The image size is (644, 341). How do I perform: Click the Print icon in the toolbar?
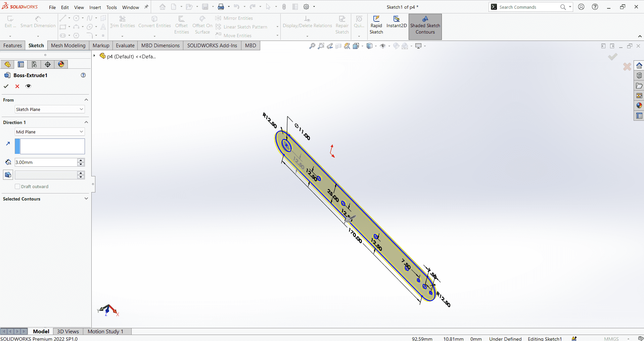click(221, 7)
